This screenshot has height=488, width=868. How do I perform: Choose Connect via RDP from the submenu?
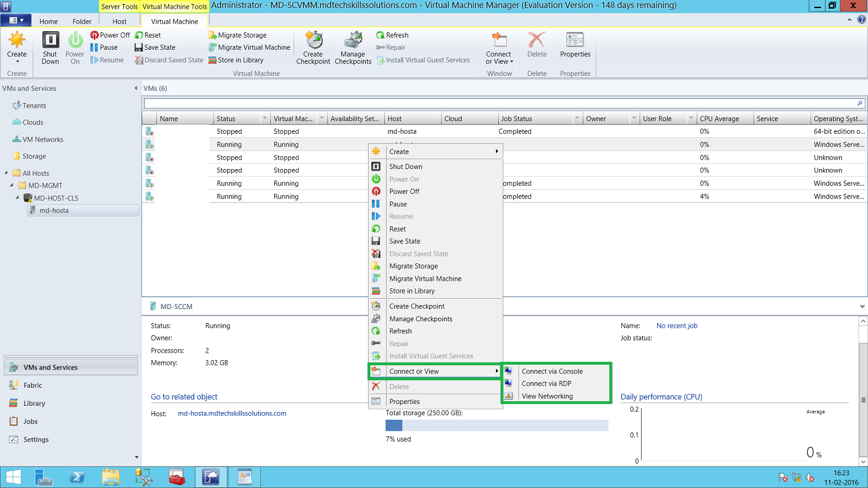click(545, 383)
